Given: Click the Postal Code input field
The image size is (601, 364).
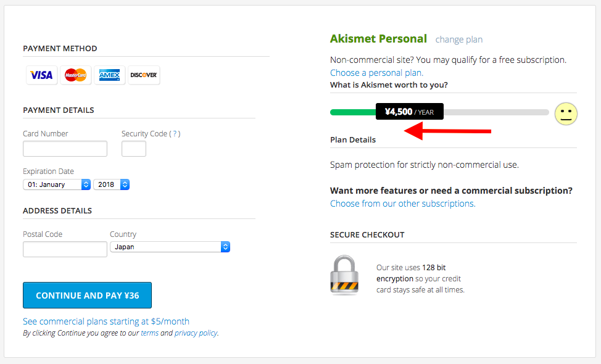Looking at the screenshot, I should pyautogui.click(x=65, y=249).
